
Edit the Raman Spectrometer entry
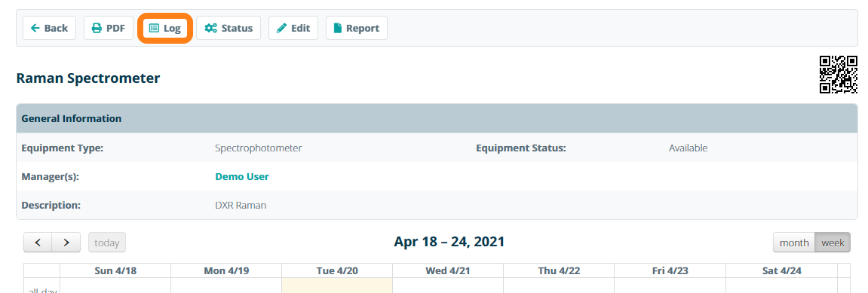[x=293, y=28]
